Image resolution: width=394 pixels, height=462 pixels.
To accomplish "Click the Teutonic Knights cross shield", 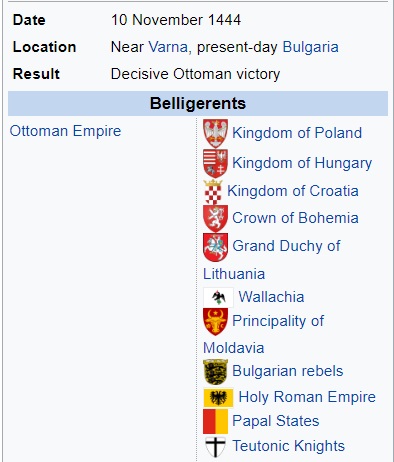I will click(x=215, y=447).
